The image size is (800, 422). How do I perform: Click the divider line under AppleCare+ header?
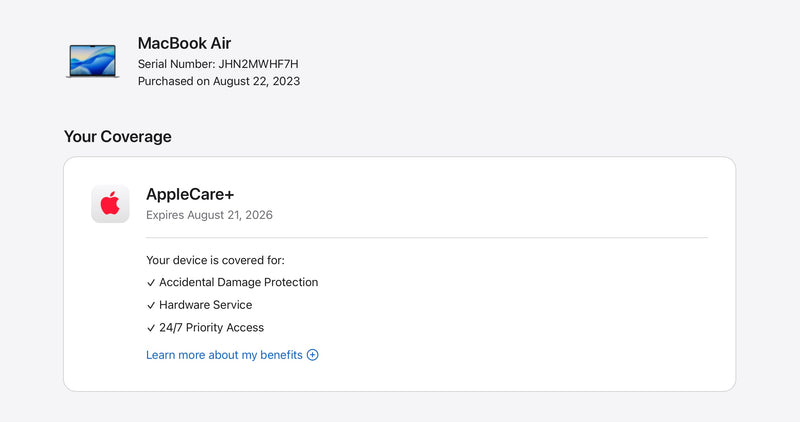tap(427, 238)
